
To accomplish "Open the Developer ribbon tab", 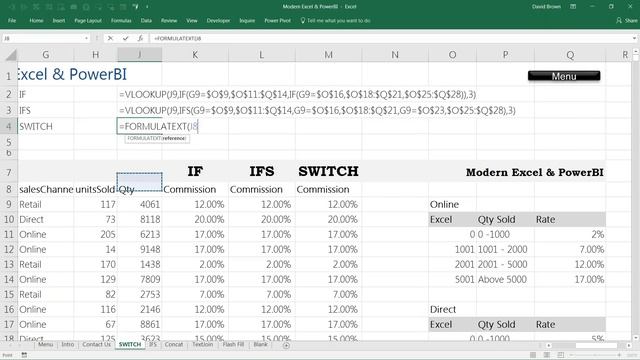I will (218, 20).
